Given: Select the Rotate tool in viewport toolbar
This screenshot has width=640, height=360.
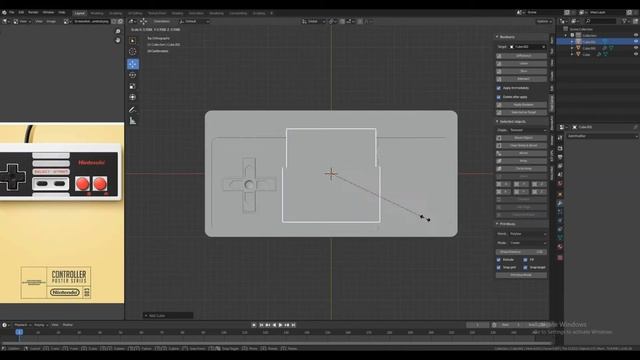Looking at the screenshot, I should [133, 75].
